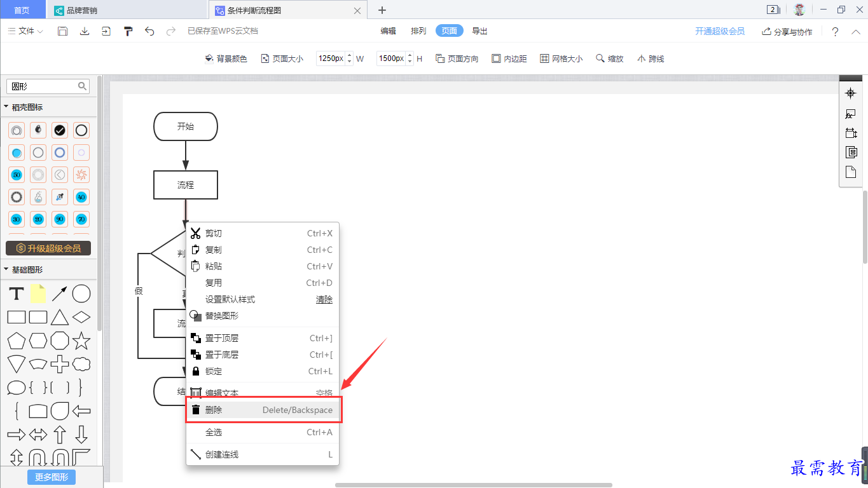The image size is (868, 488).
Task: Open the help question mark icon
Action: (x=835, y=32)
